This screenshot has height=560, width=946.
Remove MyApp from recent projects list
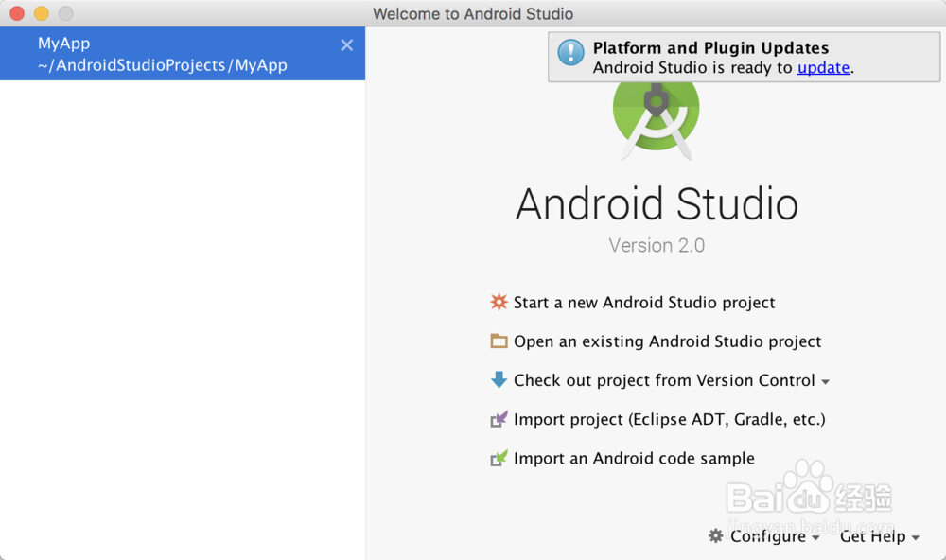point(346,44)
